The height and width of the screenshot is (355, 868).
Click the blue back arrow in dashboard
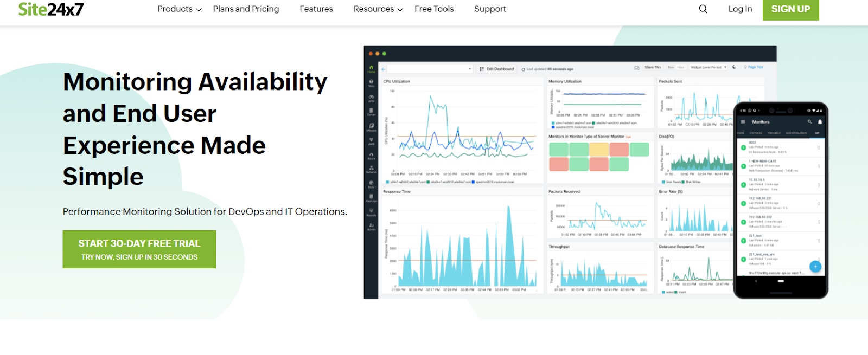point(383,69)
